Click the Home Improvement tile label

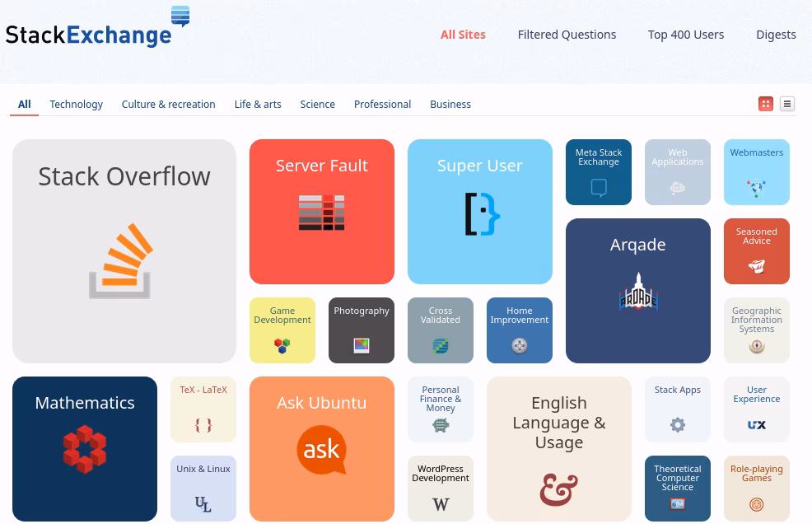520,315
